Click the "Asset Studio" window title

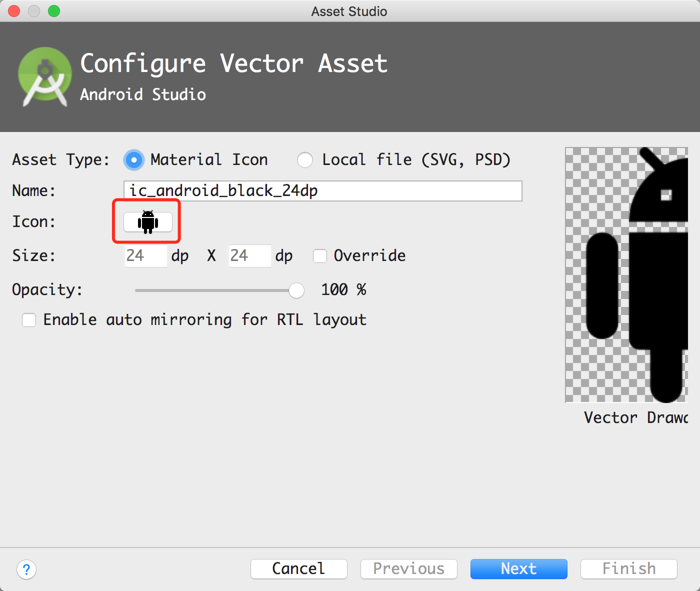point(349,11)
